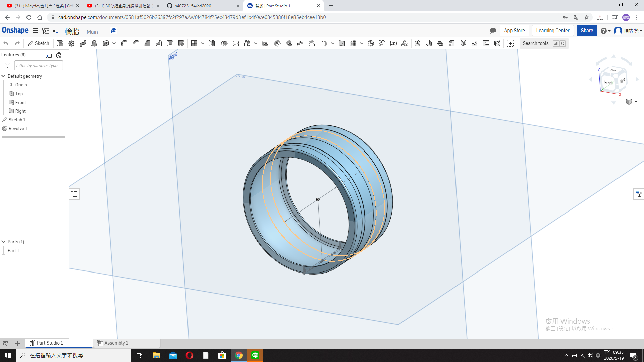The height and width of the screenshot is (362, 644).
Task: Click the feature filter input field
Action: point(38,65)
